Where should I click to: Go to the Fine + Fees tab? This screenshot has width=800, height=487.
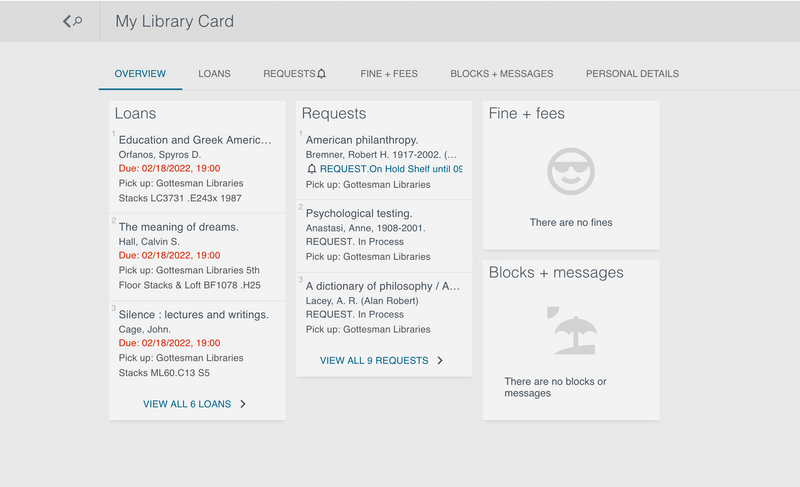(x=389, y=74)
